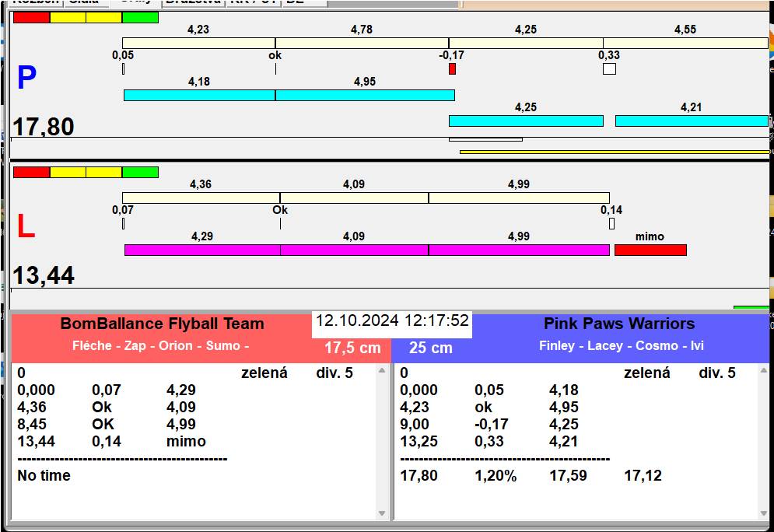Image resolution: width=774 pixels, height=532 pixels.
Task: Select the cream 4,55 segment in lane P
Action: click(x=685, y=43)
